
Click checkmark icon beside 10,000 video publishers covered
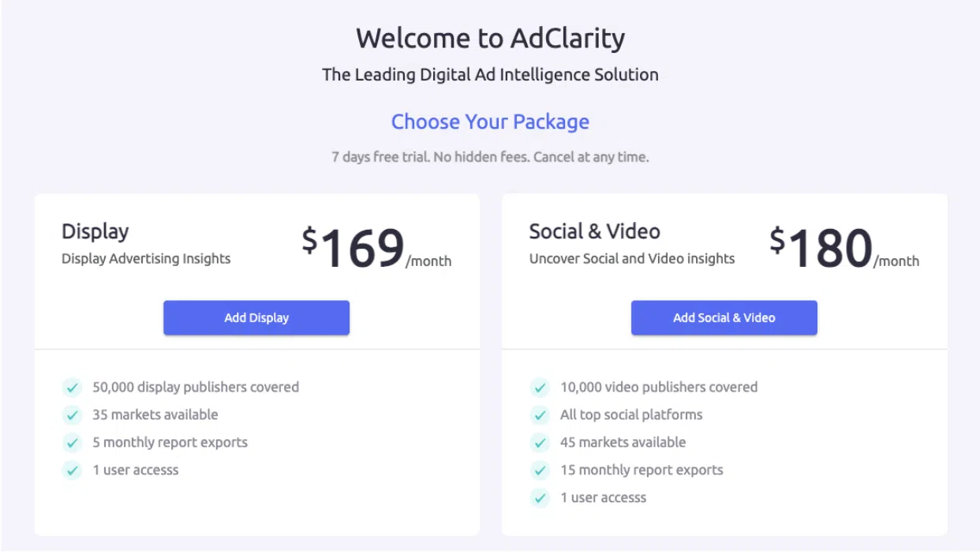click(x=540, y=388)
